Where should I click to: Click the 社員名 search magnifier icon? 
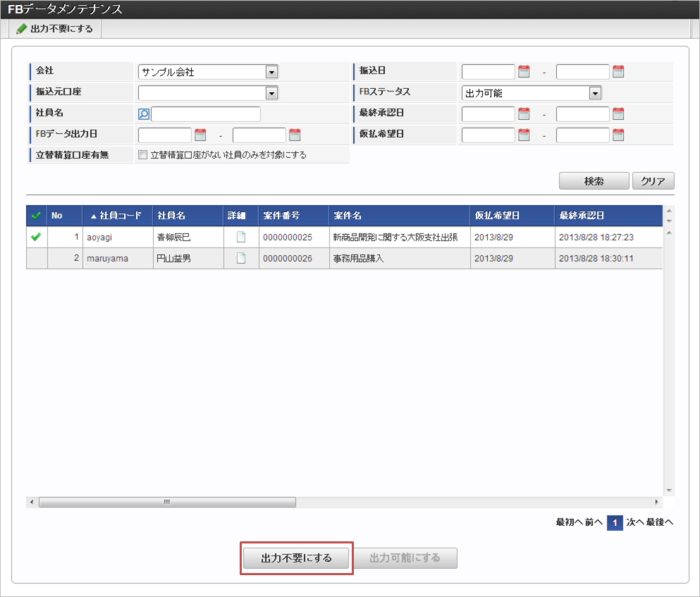pos(144,114)
